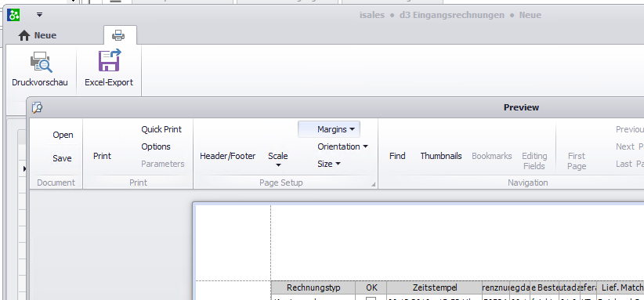
Task: Click the Last Page command
Action: (629, 164)
